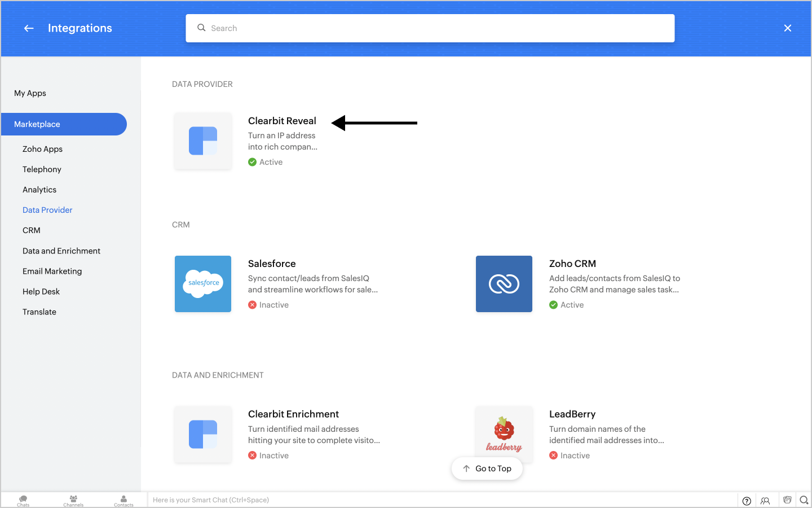Click the Inactive status under LeadBerry

coord(570,456)
